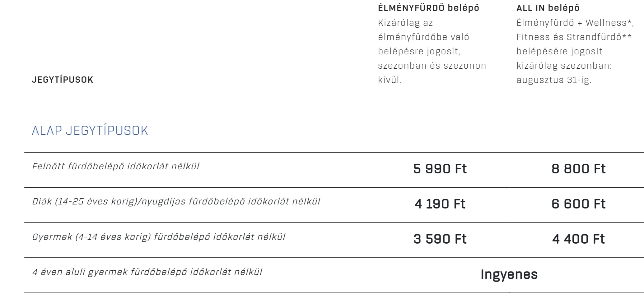Click the ALAP JEGYTÍPUSOK section heading
This screenshot has height=293, width=644.
pyautogui.click(x=90, y=130)
